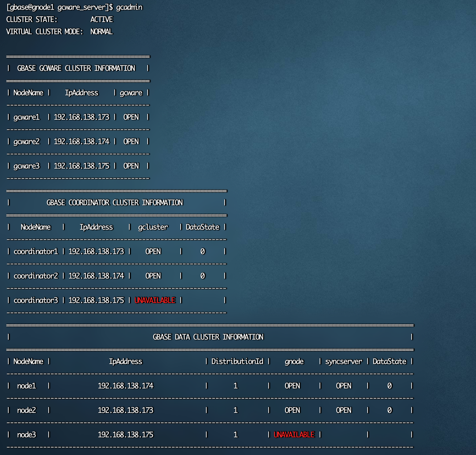Click DataState header in the coordinator table

coord(203,227)
